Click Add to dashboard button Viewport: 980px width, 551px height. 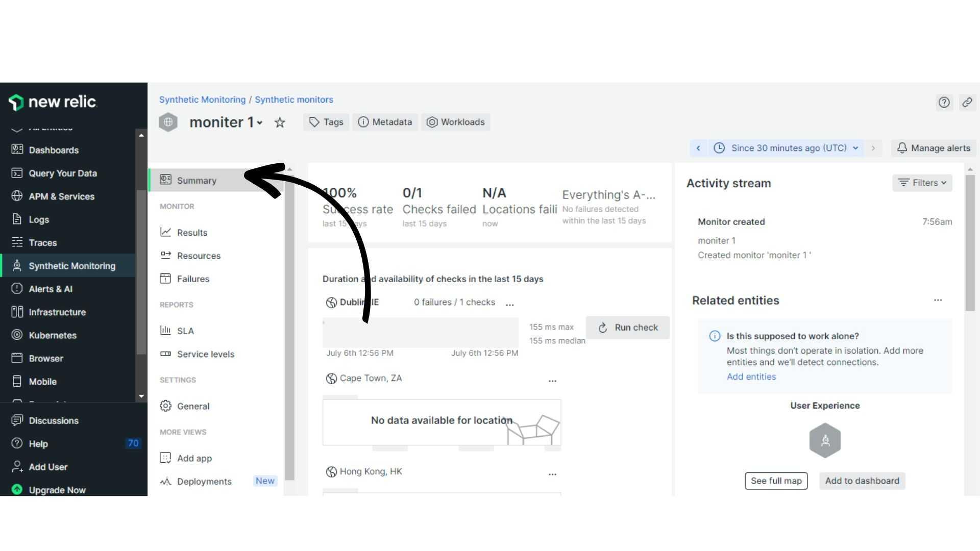click(862, 481)
